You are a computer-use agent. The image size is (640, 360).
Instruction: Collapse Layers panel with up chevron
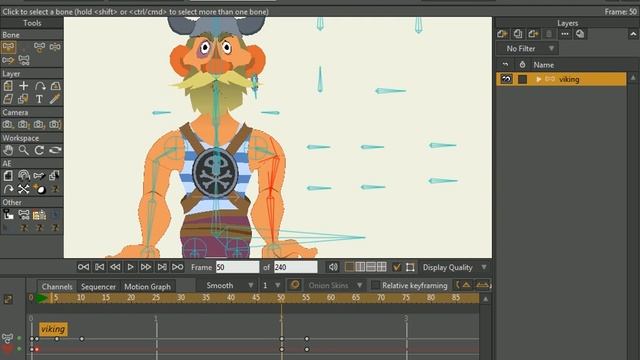[x=633, y=34]
